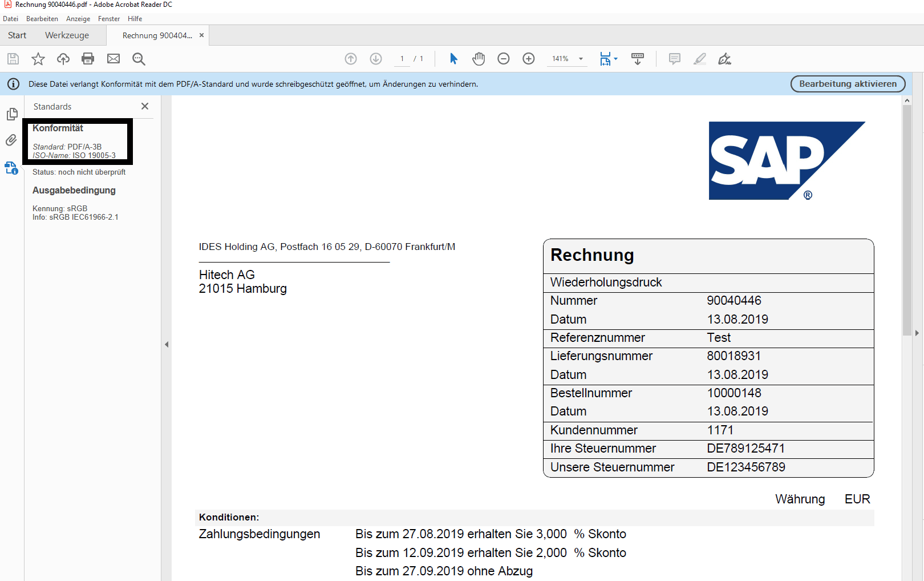
Task: Zoom in on the document
Action: point(528,58)
